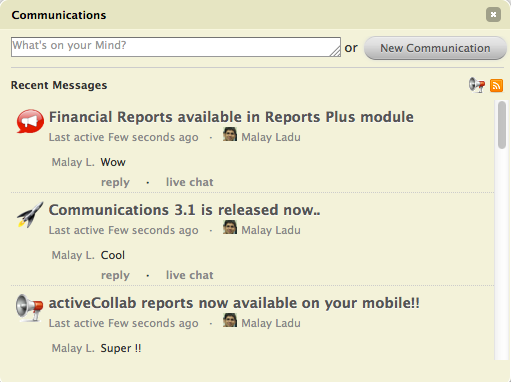
Task: Start live chat under Financial Reports message
Action: [x=190, y=182]
